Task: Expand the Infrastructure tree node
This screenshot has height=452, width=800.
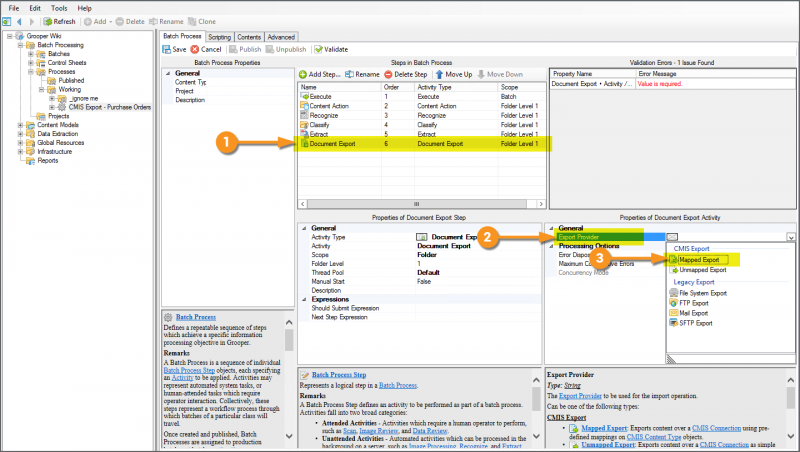Action: 20,152
